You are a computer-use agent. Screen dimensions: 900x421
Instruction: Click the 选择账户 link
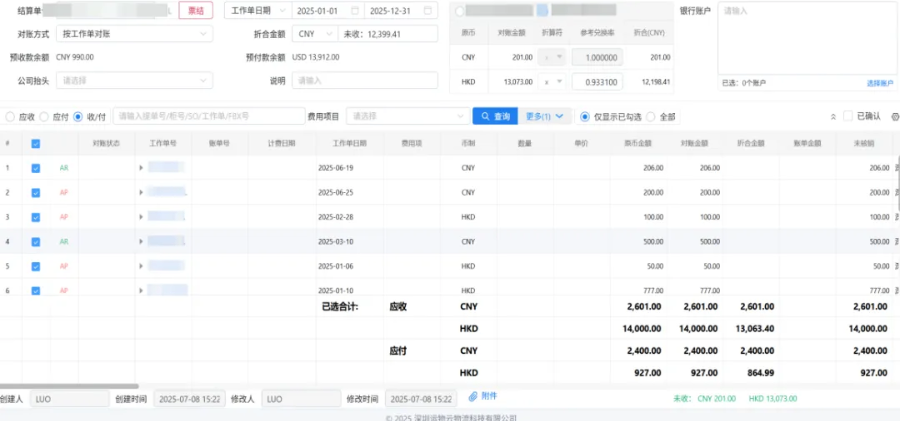click(880, 83)
